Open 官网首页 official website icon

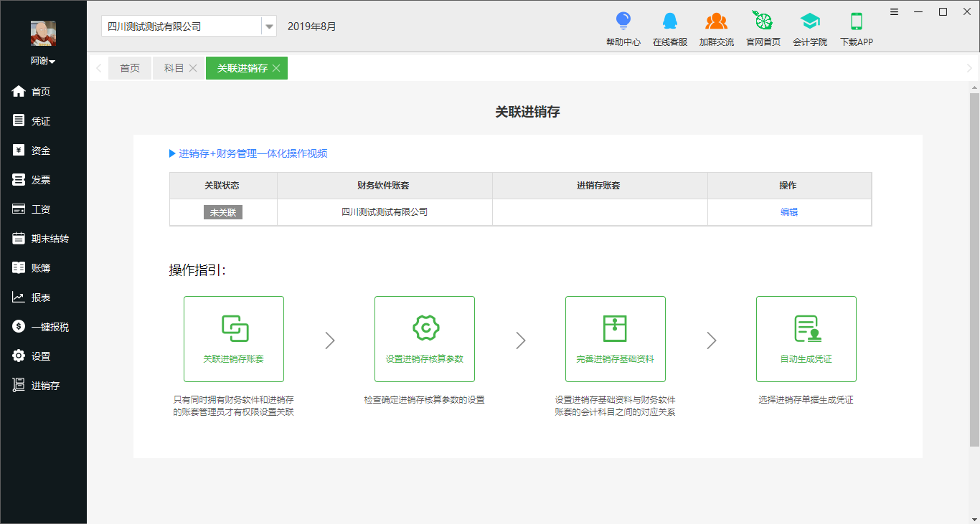(763, 20)
